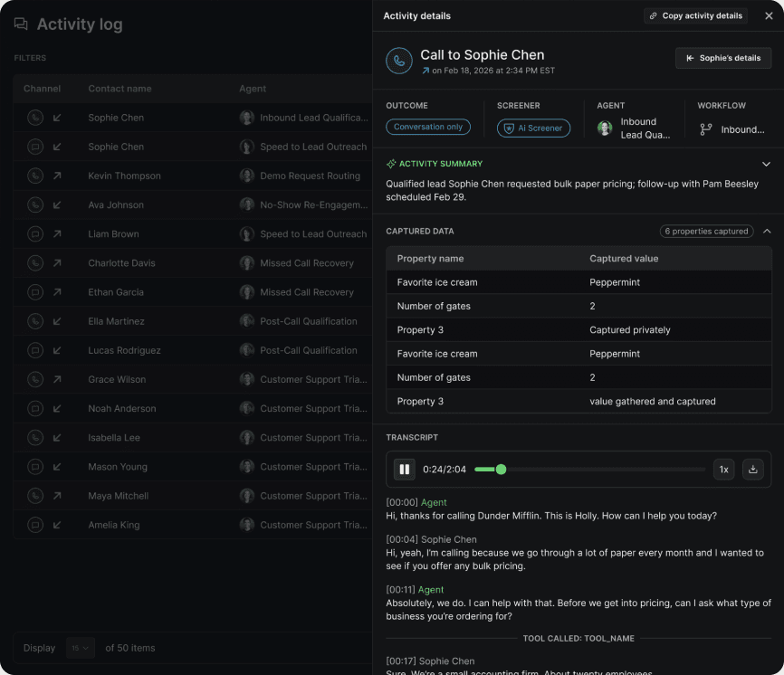Open the Display items-per-page dropdown

pos(80,648)
